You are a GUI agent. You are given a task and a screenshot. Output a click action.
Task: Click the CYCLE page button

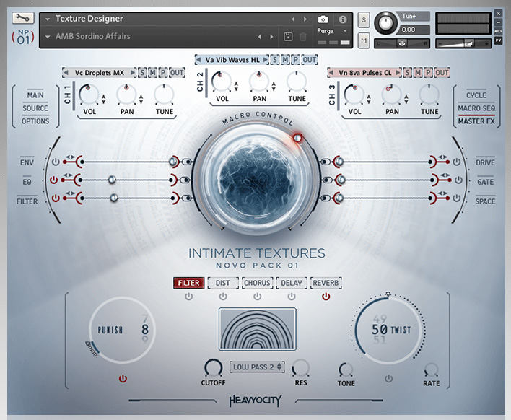[x=476, y=95]
